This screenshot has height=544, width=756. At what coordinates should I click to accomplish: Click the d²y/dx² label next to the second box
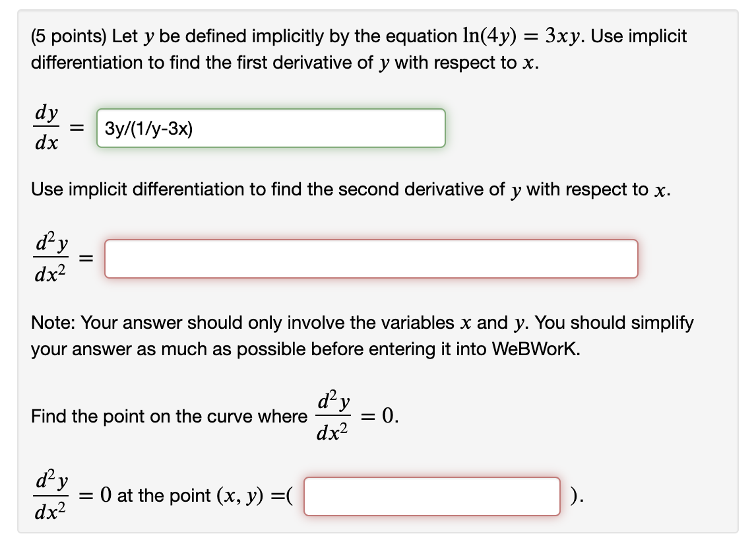coord(49,257)
